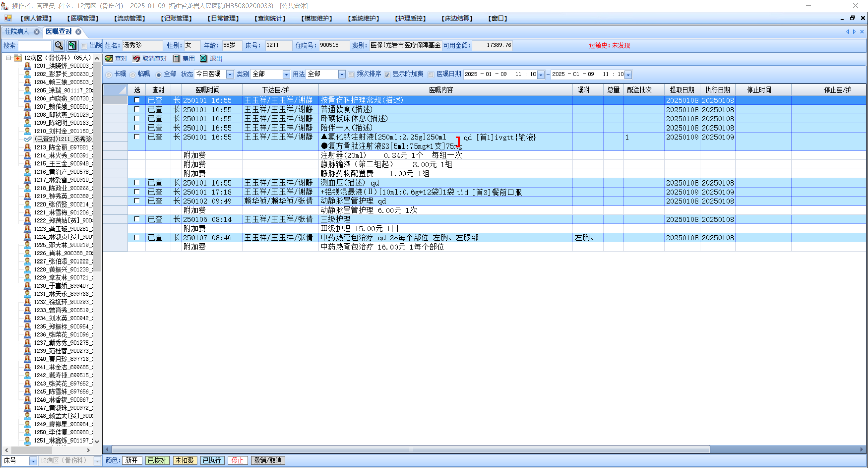Collapse the 12病区（骨伤科） tree node
This screenshot has width=868, height=468.
pos(8,58)
